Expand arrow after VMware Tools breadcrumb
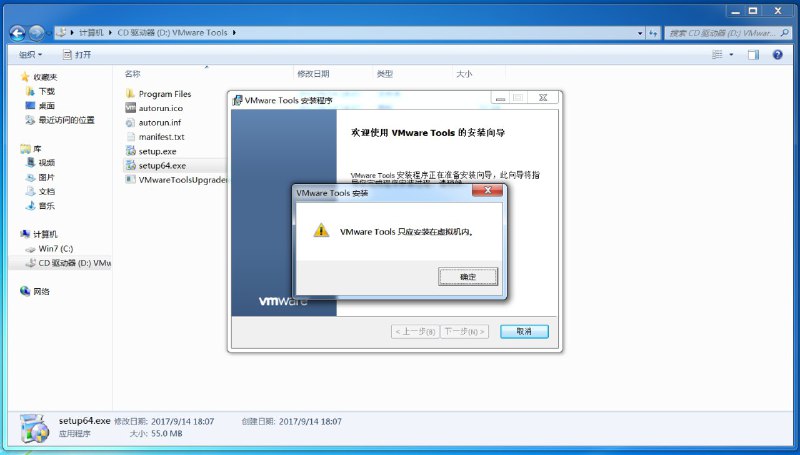The height and width of the screenshot is (455, 800). pyautogui.click(x=234, y=33)
